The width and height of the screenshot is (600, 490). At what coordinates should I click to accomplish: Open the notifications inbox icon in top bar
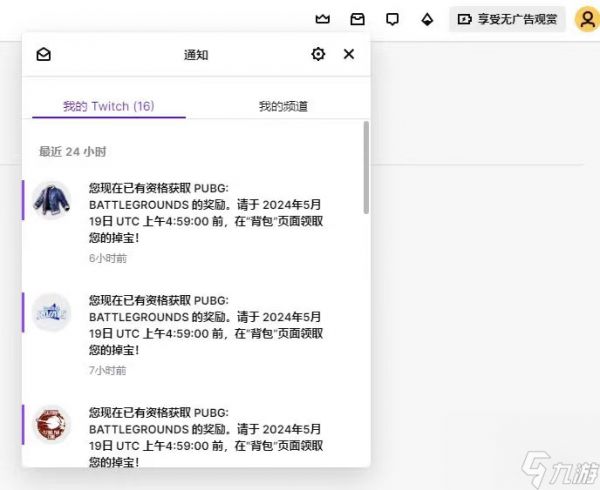tap(357, 19)
